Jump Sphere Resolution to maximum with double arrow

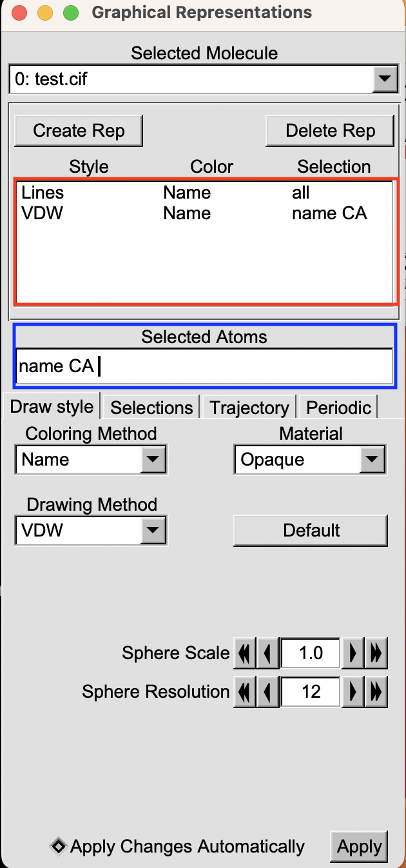click(376, 691)
